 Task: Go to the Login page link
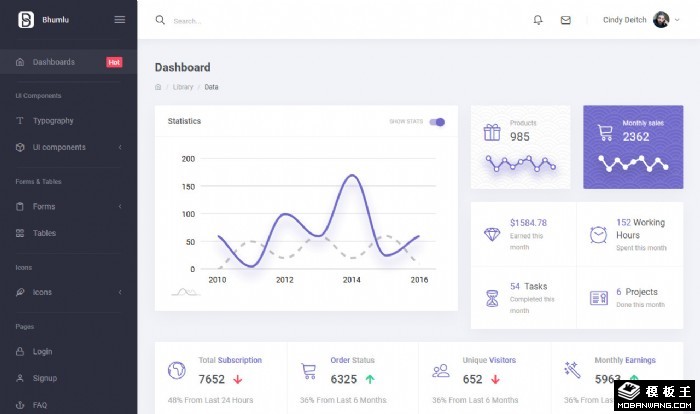pyautogui.click(x=42, y=352)
